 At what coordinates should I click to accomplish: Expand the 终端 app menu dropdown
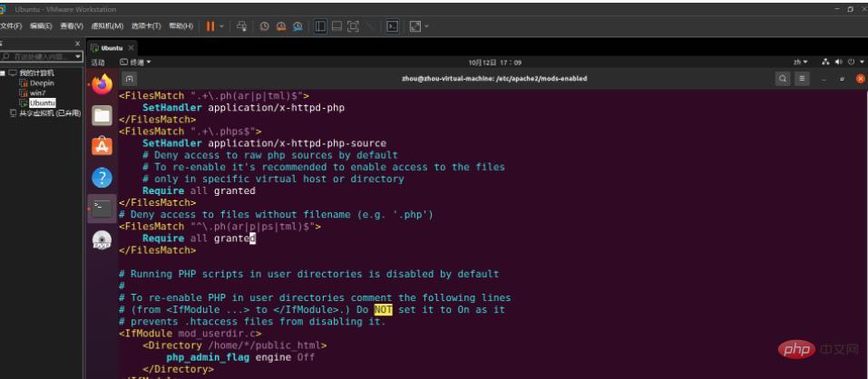(x=136, y=63)
